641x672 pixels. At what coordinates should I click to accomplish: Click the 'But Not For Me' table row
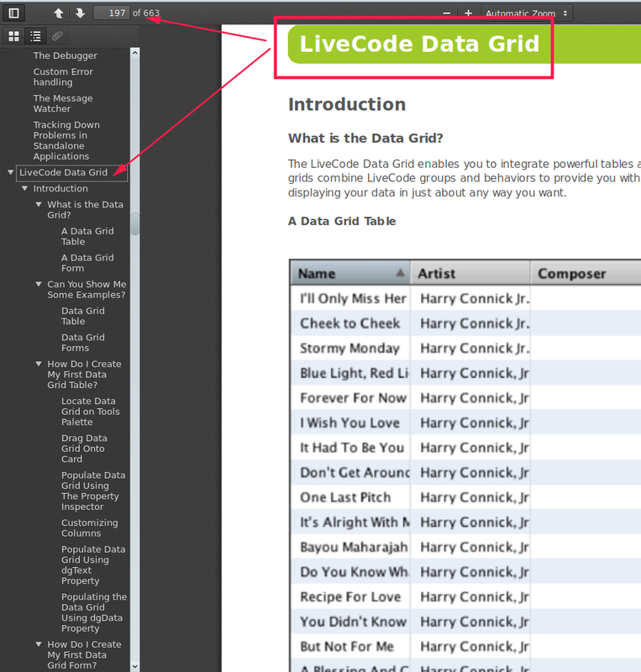click(465, 646)
